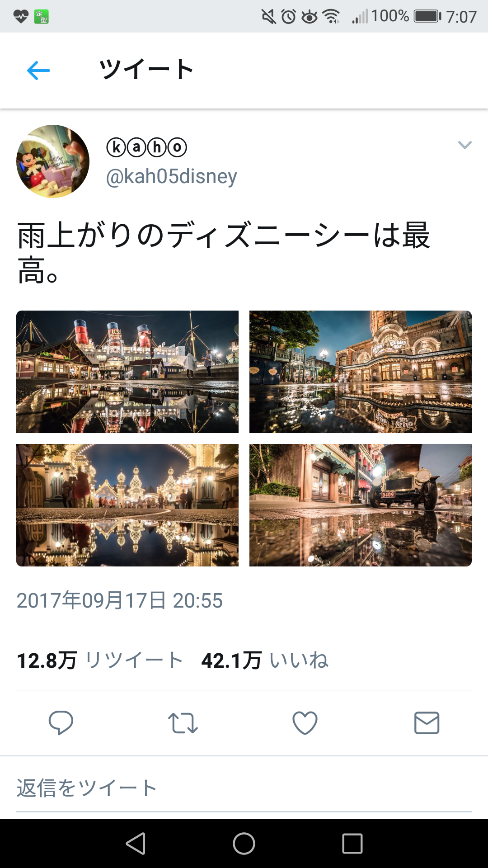488x868 pixels.
Task: Tap the reply speech bubble icon
Action: (61, 722)
